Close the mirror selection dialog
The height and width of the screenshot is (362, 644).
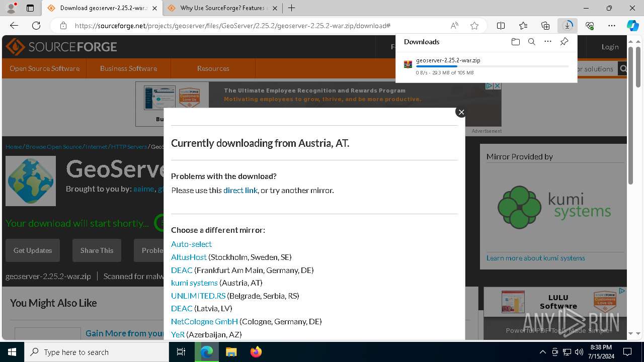(461, 112)
